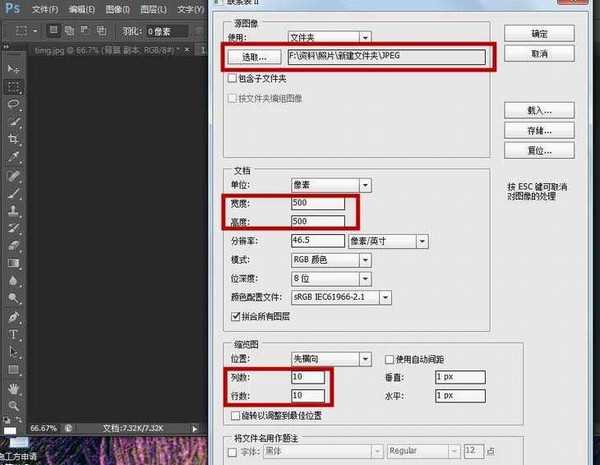
Task: Select the Type (T) tool
Action: (x=14, y=334)
